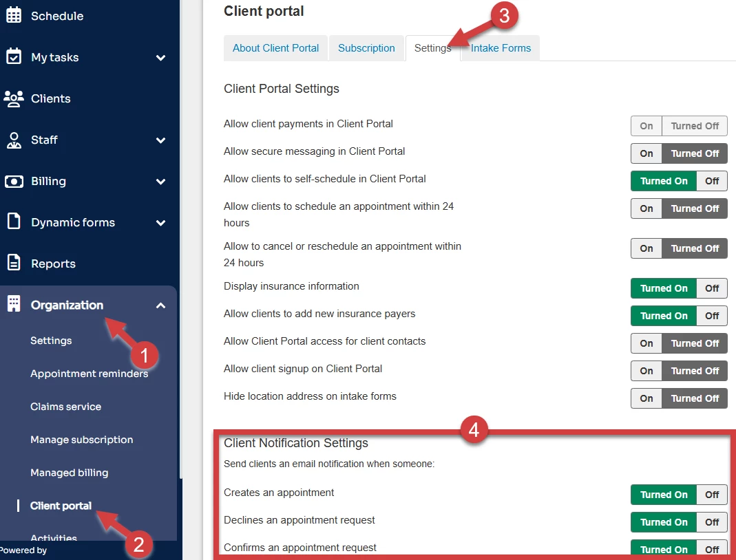Switch to Settings tab
This screenshot has height=560, width=736.
tap(433, 48)
